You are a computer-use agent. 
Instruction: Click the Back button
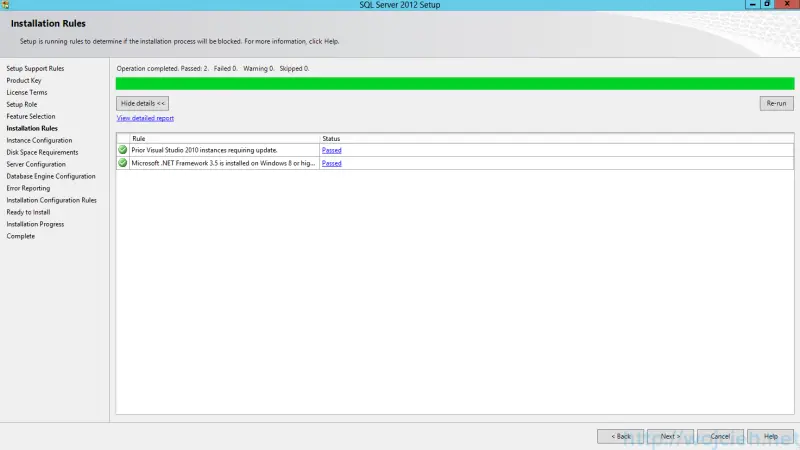click(x=620, y=436)
